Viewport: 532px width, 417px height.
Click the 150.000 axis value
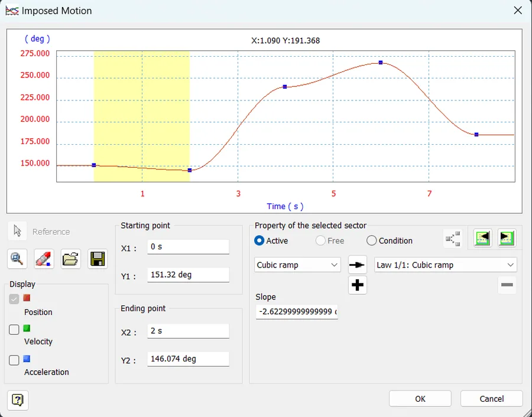click(35, 163)
